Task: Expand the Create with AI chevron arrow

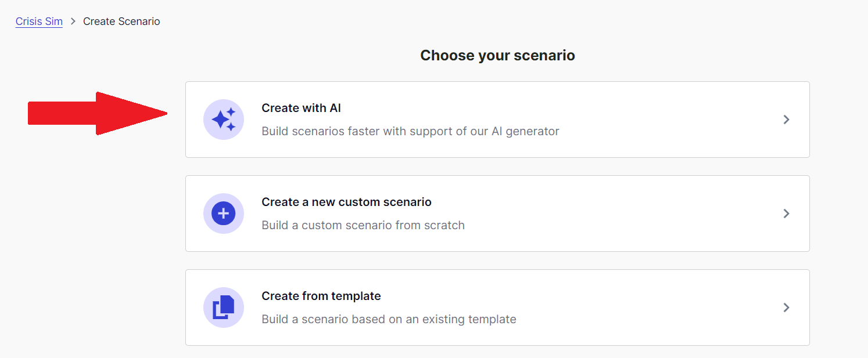Action: click(x=786, y=120)
